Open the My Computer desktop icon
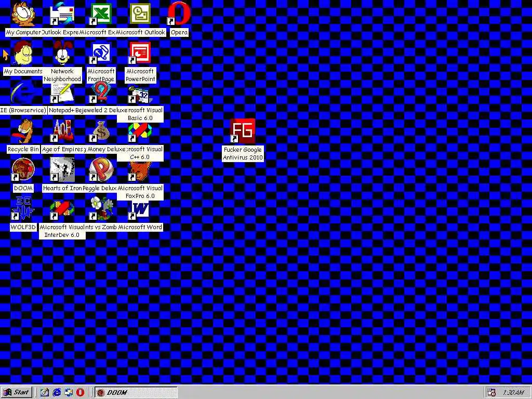Image resolution: width=532 pixels, height=399 pixels. (23, 14)
